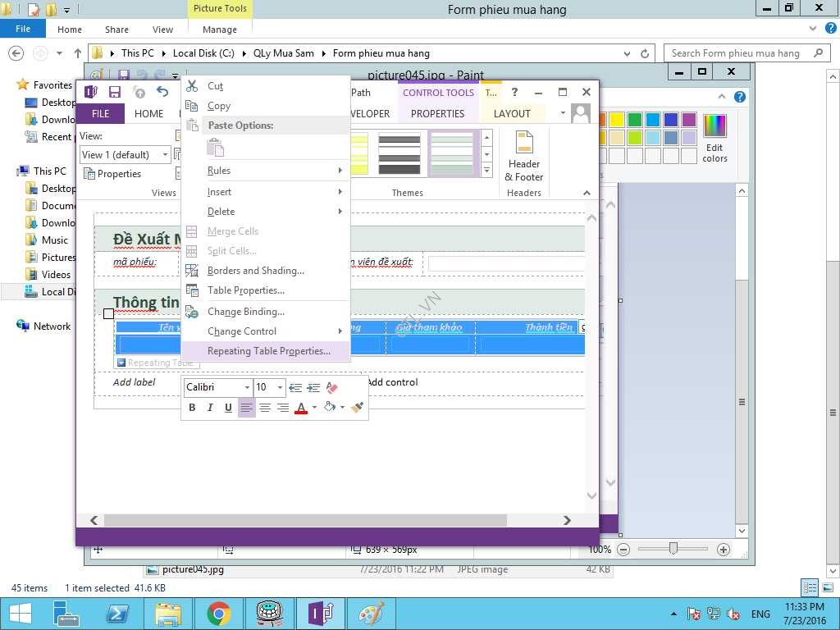840x630 pixels.
Task: Toggle Italic in the mini toolbar
Action: tap(210, 408)
